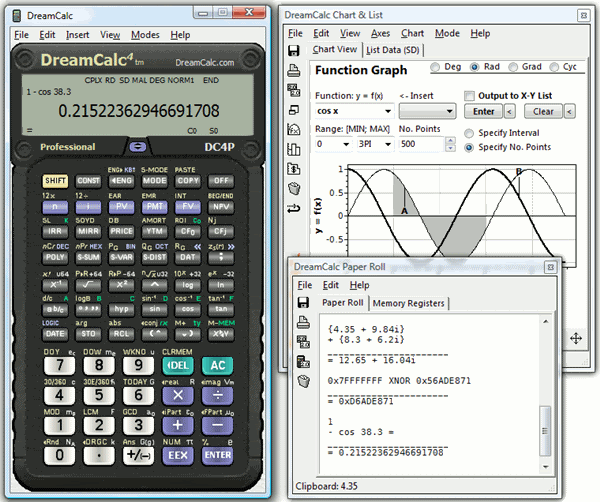Click the Enter button in Function Graph

tap(484, 112)
